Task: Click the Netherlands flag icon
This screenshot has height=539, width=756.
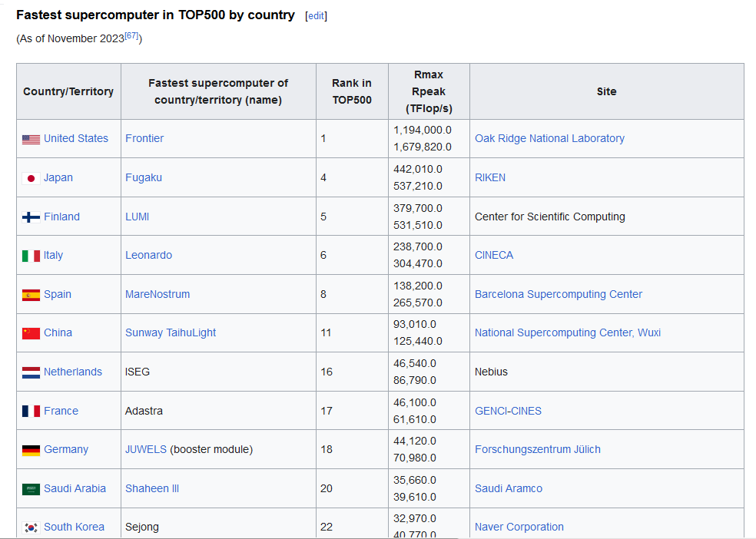Action: (x=31, y=373)
